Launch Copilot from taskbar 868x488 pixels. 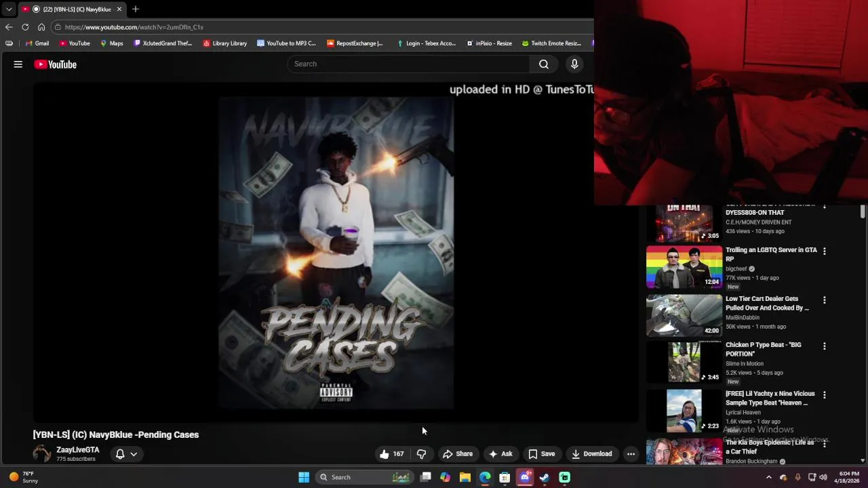pos(445,477)
